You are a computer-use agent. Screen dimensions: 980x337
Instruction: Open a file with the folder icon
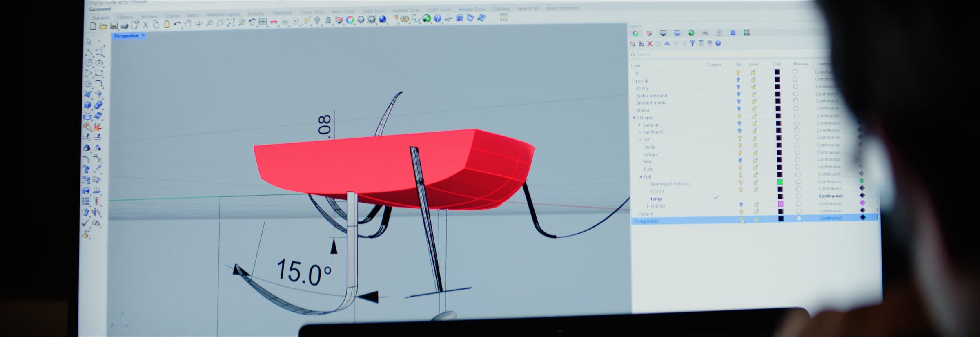(x=103, y=26)
